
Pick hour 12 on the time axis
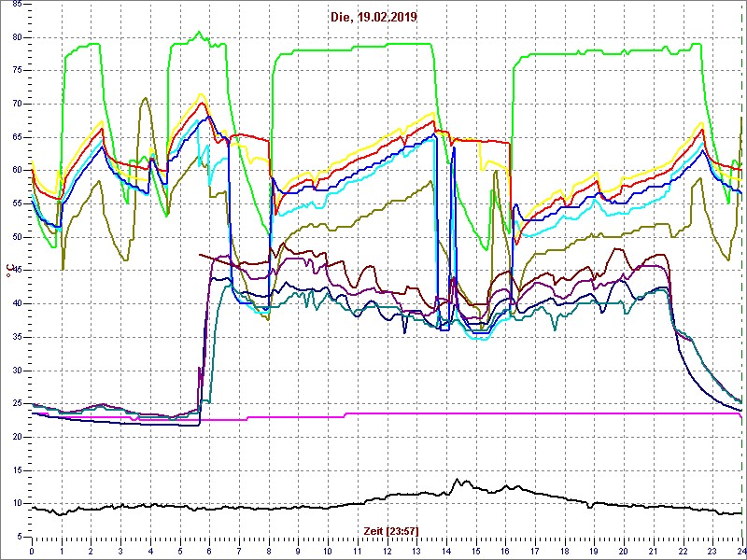pos(387,551)
